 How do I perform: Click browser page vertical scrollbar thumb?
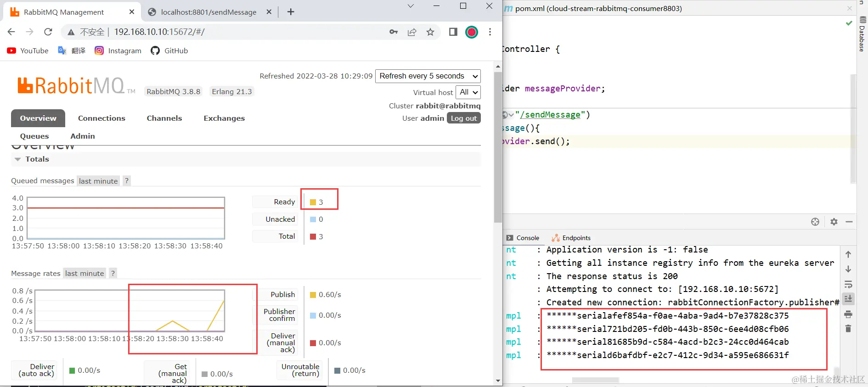click(x=498, y=147)
